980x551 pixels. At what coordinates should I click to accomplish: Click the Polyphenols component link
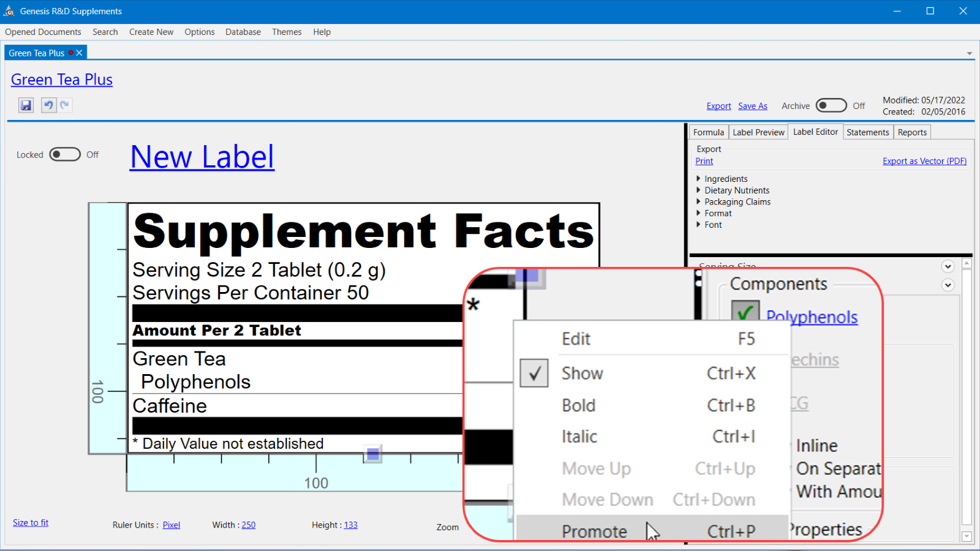(812, 317)
